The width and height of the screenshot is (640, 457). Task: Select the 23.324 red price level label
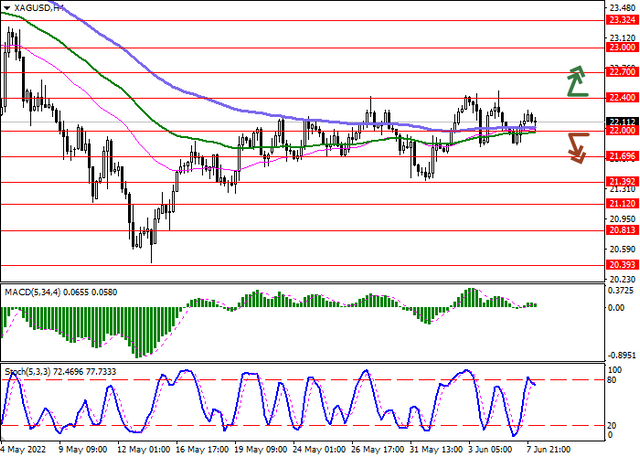coord(622,20)
